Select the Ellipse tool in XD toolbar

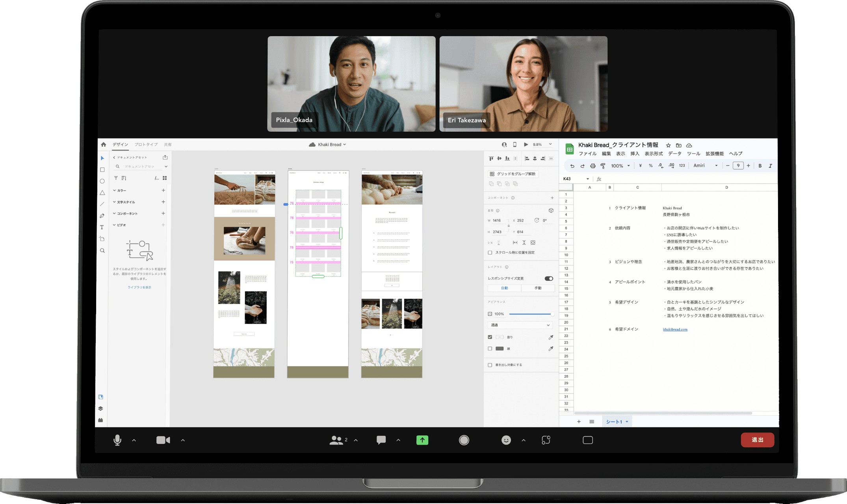point(102,181)
